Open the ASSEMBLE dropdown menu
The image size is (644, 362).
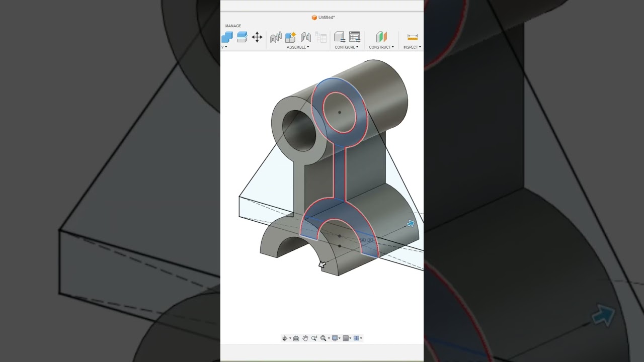tap(298, 47)
